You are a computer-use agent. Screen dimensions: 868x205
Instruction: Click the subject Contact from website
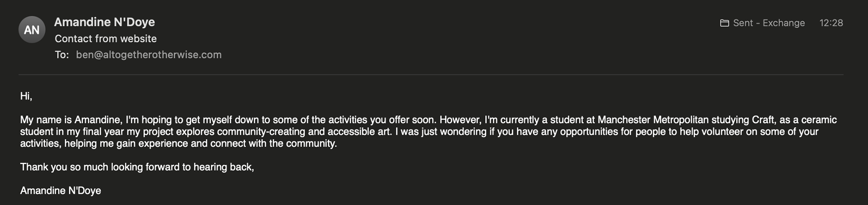(x=106, y=38)
